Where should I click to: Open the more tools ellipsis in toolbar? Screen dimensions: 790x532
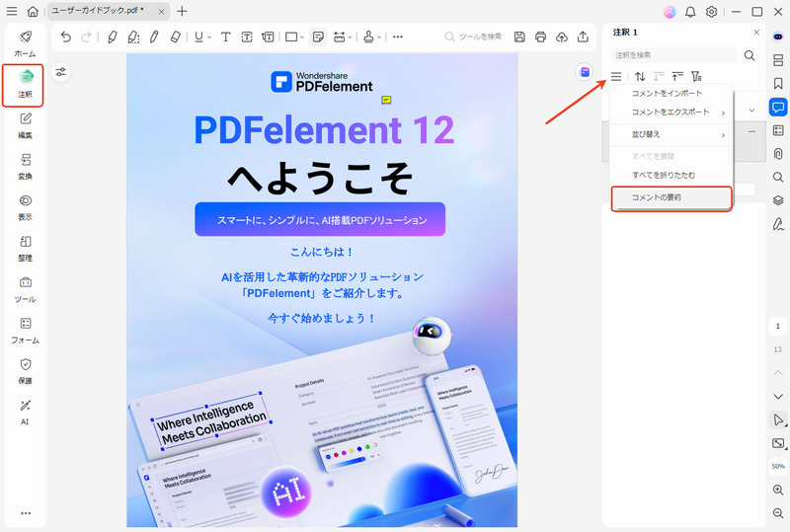pyautogui.click(x=398, y=37)
